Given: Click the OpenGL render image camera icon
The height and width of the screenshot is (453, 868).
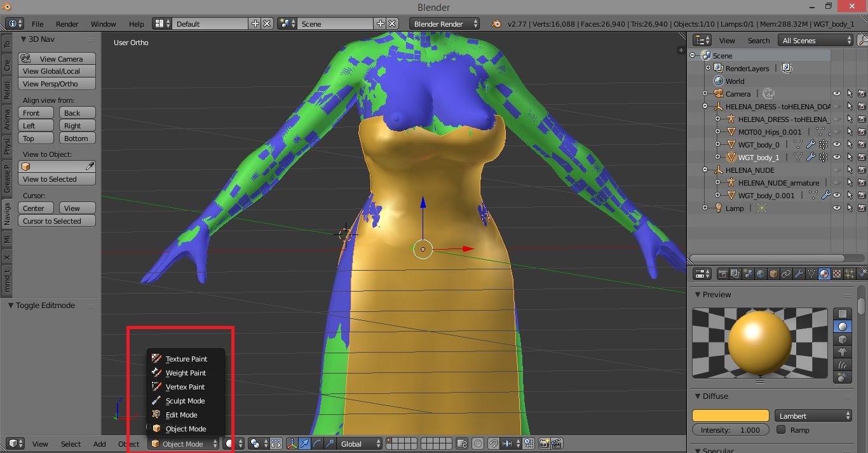Looking at the screenshot, I should [545, 443].
